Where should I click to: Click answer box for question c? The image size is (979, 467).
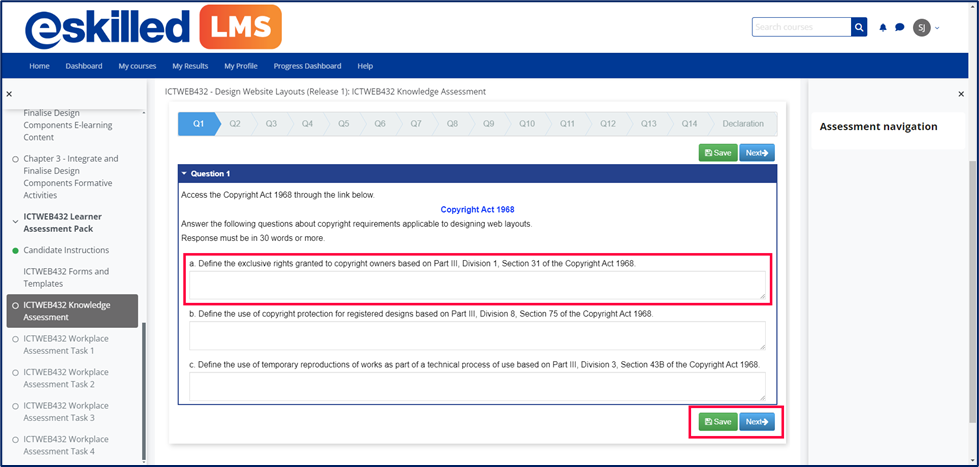point(478,386)
